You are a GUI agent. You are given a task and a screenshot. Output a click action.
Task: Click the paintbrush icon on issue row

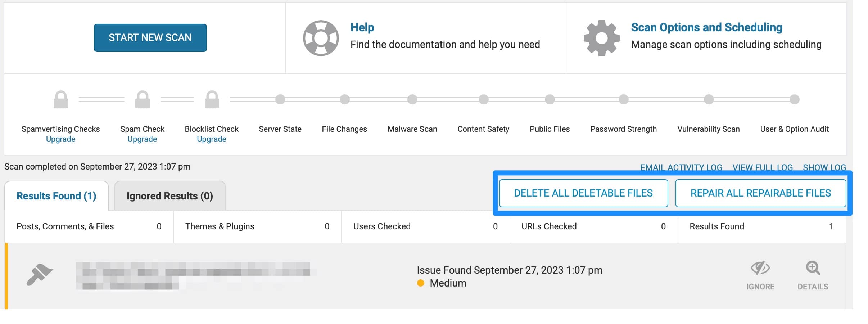40,275
